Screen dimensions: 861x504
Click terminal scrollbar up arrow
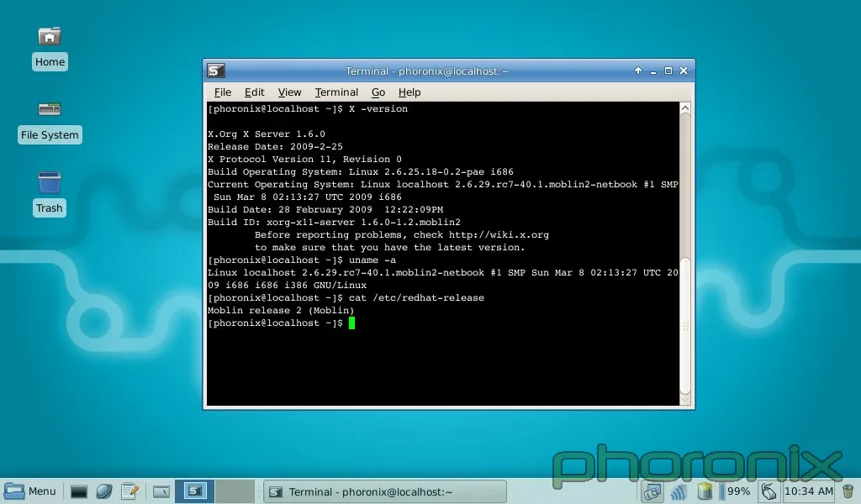coord(684,108)
